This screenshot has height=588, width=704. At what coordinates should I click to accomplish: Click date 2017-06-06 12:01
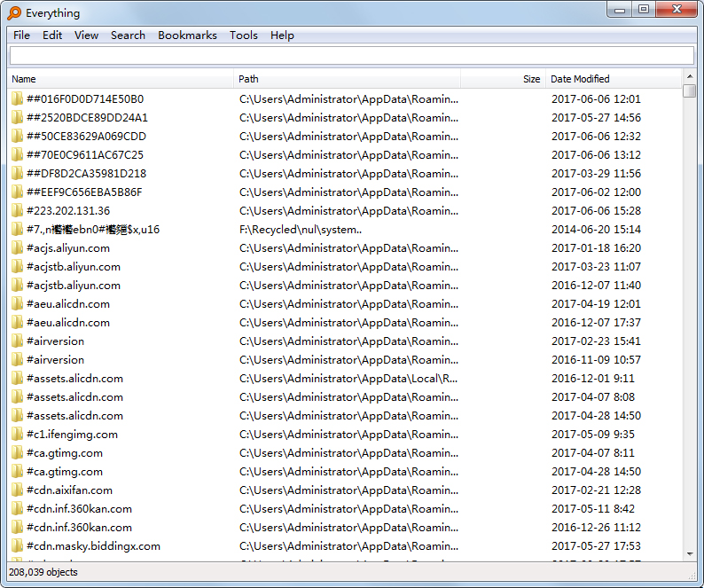click(x=596, y=98)
